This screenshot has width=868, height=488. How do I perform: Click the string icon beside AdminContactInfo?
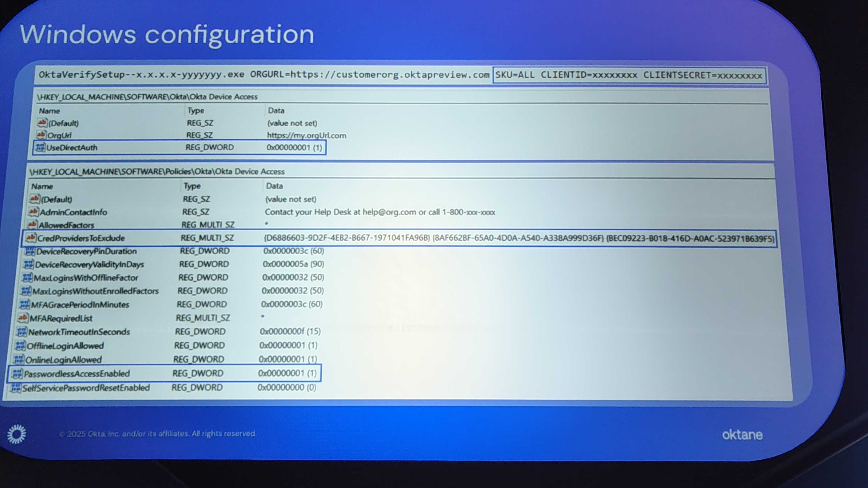click(x=33, y=212)
